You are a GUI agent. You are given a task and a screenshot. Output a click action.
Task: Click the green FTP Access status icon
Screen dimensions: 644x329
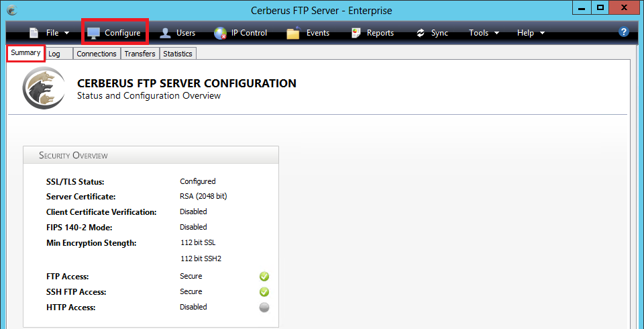coord(264,277)
